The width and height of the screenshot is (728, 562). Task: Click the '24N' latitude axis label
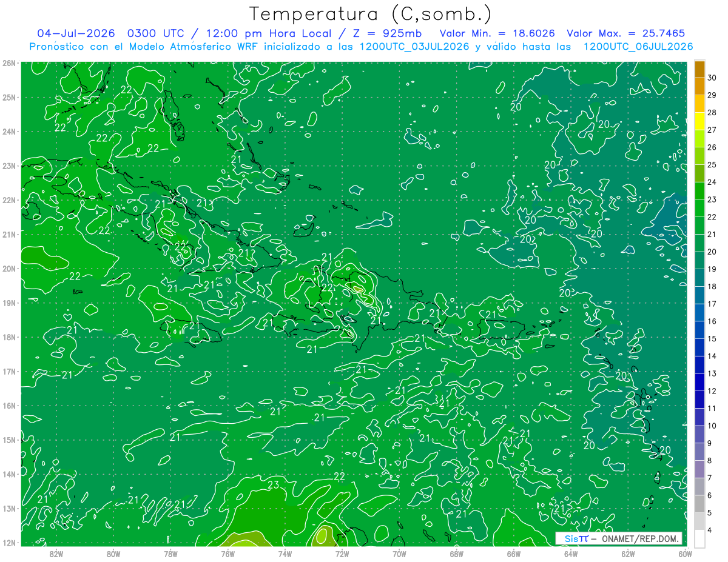click(x=9, y=132)
